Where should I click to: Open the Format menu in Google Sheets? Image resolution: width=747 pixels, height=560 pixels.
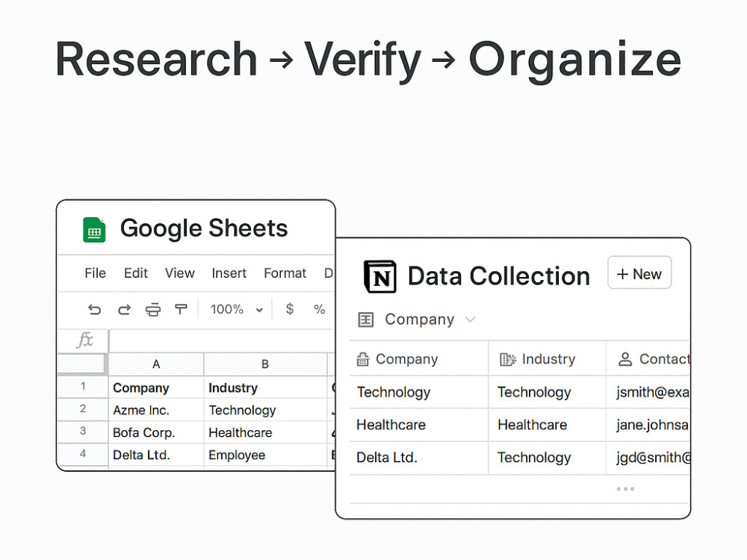[x=285, y=273]
